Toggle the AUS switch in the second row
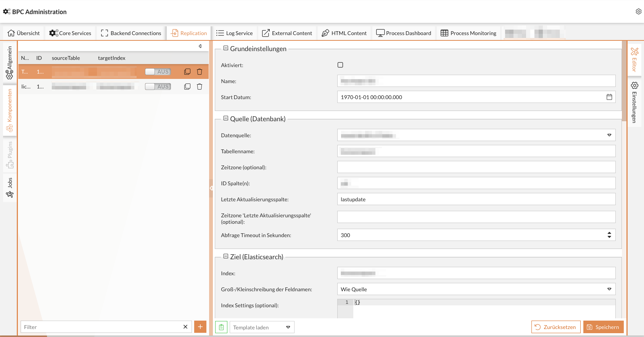The width and height of the screenshot is (644, 337). [x=158, y=87]
